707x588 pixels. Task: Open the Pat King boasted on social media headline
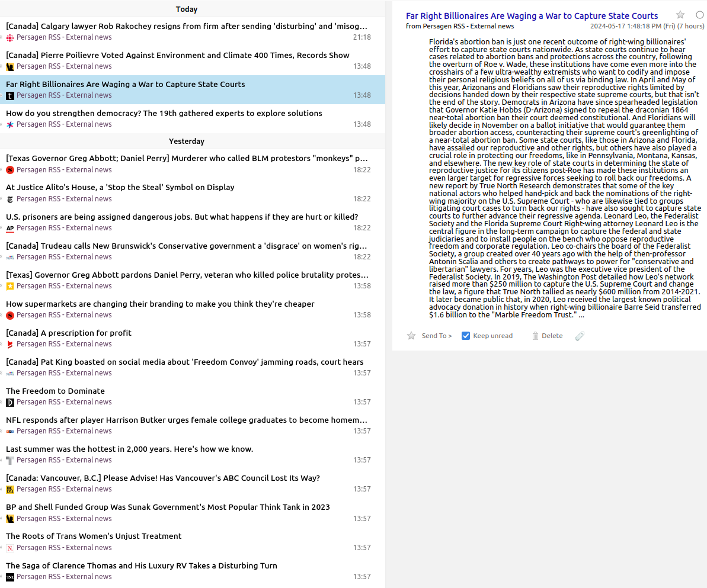[184, 362]
